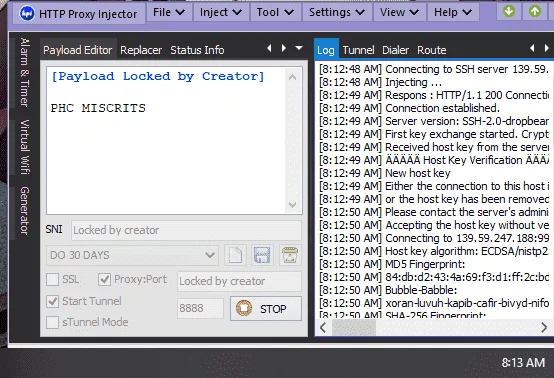Click the "[Payload Locked by Creator]" text
The width and height of the screenshot is (554, 378).
158,76
